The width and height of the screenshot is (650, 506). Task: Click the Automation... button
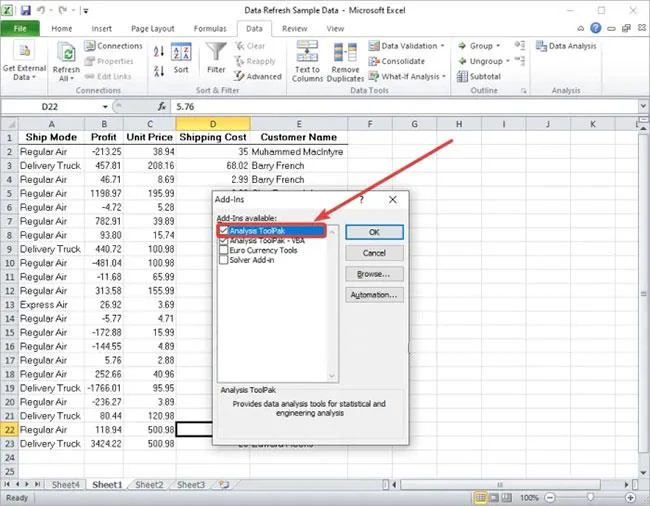(374, 295)
